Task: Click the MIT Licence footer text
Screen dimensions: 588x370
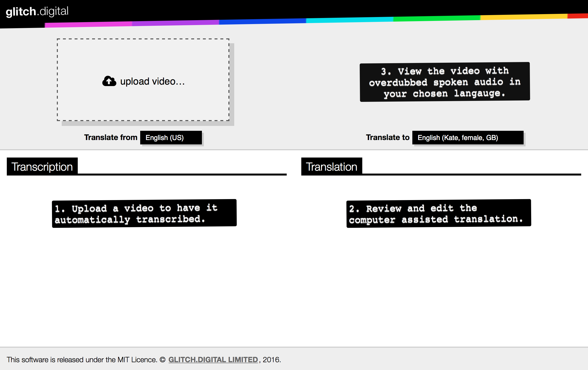Action: pos(137,360)
